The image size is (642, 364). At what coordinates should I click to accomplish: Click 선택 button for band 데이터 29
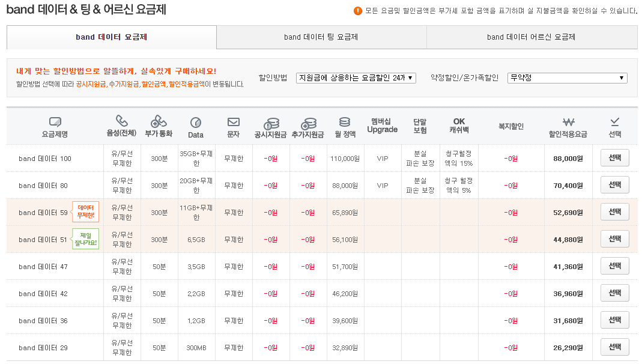coord(614,347)
